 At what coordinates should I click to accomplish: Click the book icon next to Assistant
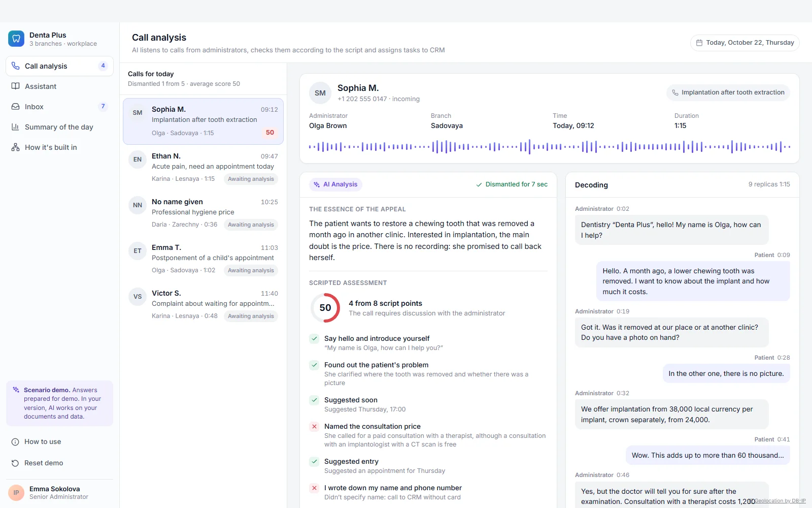tap(16, 86)
